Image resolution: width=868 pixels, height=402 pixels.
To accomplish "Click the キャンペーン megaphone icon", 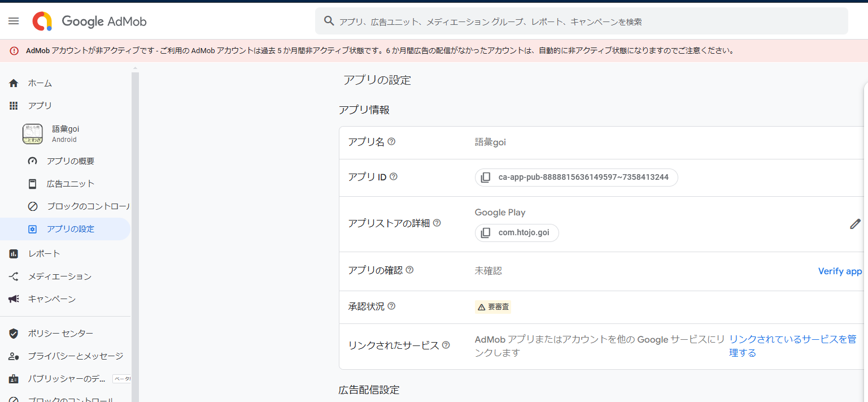I will click(x=14, y=299).
